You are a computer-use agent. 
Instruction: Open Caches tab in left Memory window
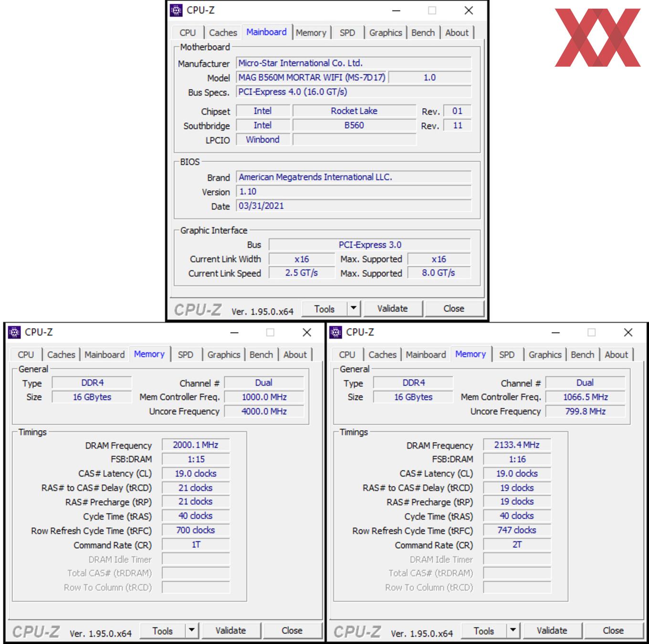click(61, 354)
